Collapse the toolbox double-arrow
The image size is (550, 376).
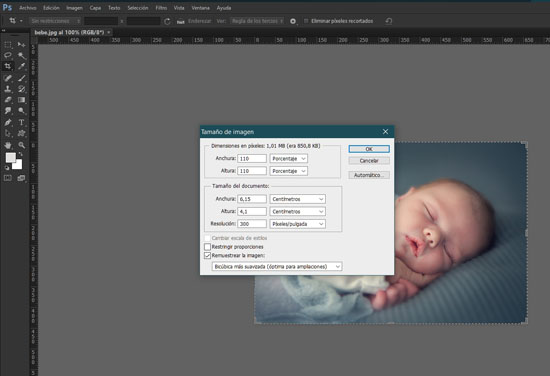(x=4, y=31)
